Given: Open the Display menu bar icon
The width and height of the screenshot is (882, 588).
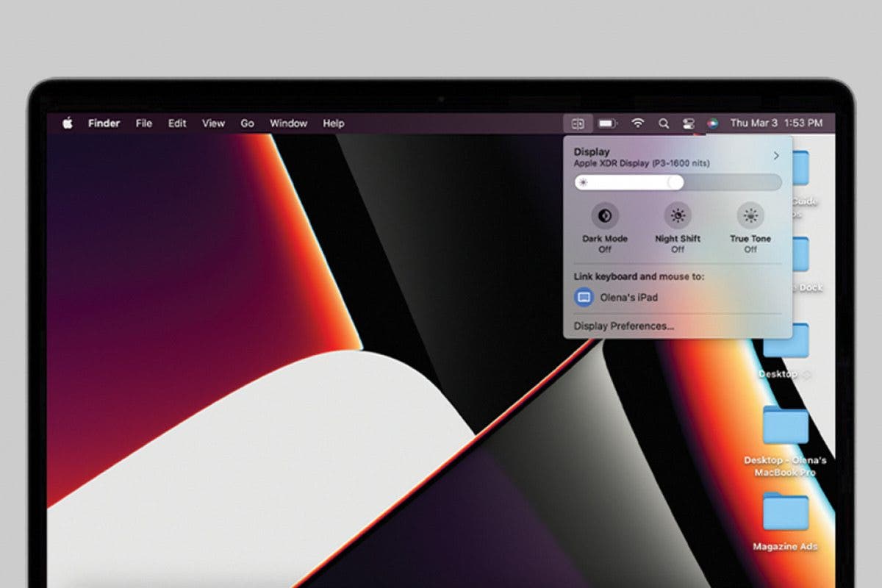Looking at the screenshot, I should click(579, 123).
